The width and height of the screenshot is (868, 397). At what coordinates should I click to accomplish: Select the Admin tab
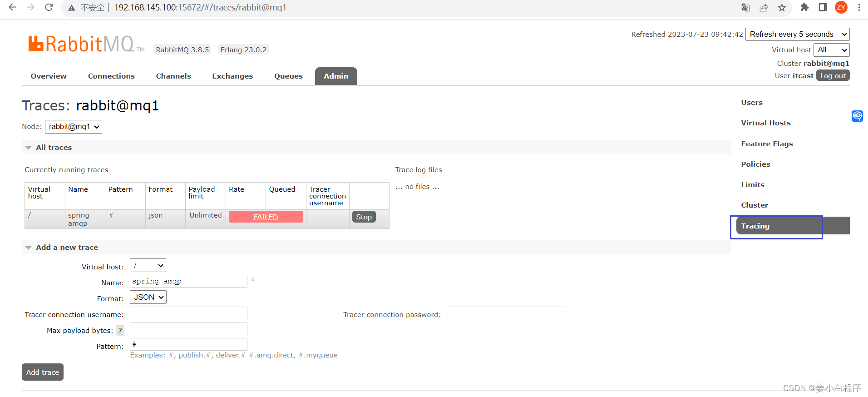[336, 76]
